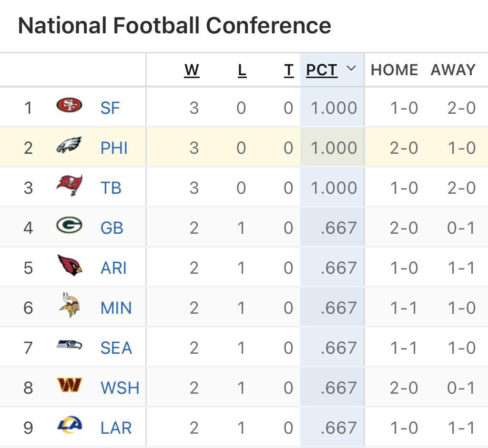This screenshot has width=488, height=448.
Task: Click the Washington Commanders logo
Action: coord(69,385)
